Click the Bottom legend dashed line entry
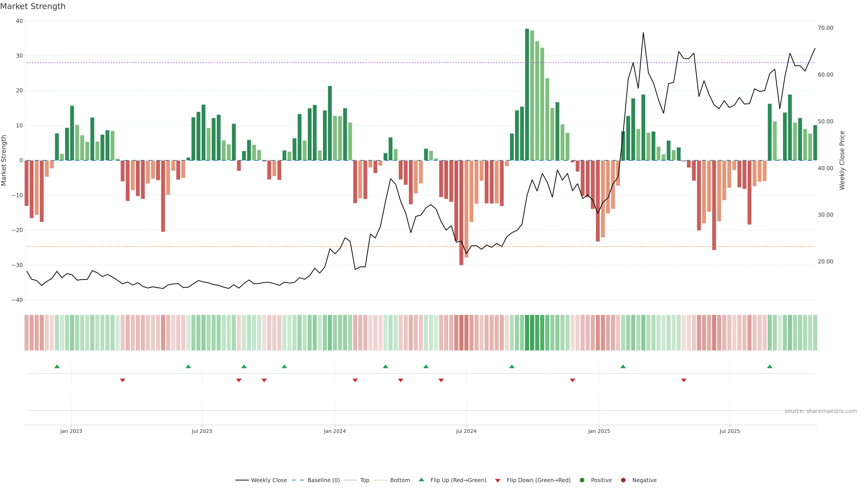 pyautogui.click(x=400, y=480)
